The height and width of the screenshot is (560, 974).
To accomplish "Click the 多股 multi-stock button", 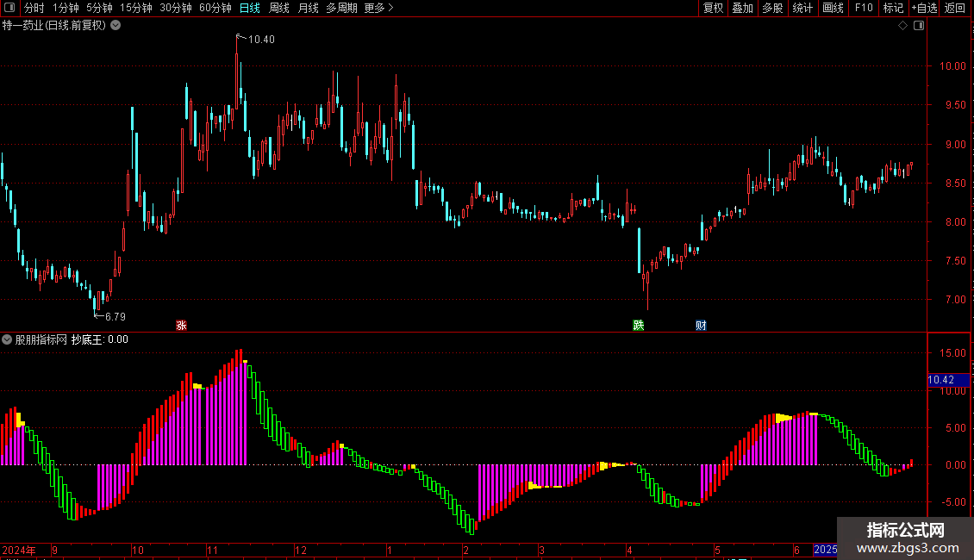I will (773, 8).
